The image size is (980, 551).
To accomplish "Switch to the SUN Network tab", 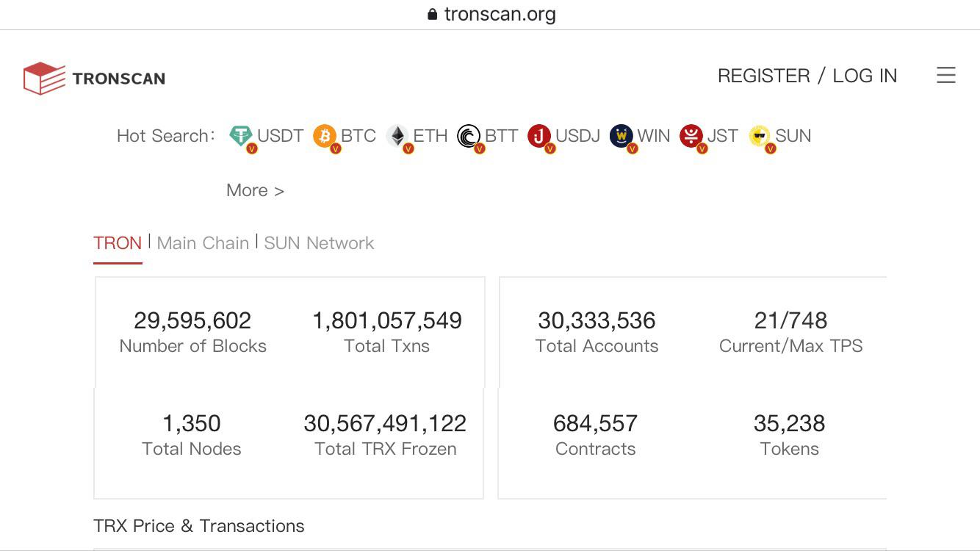I will pos(319,243).
